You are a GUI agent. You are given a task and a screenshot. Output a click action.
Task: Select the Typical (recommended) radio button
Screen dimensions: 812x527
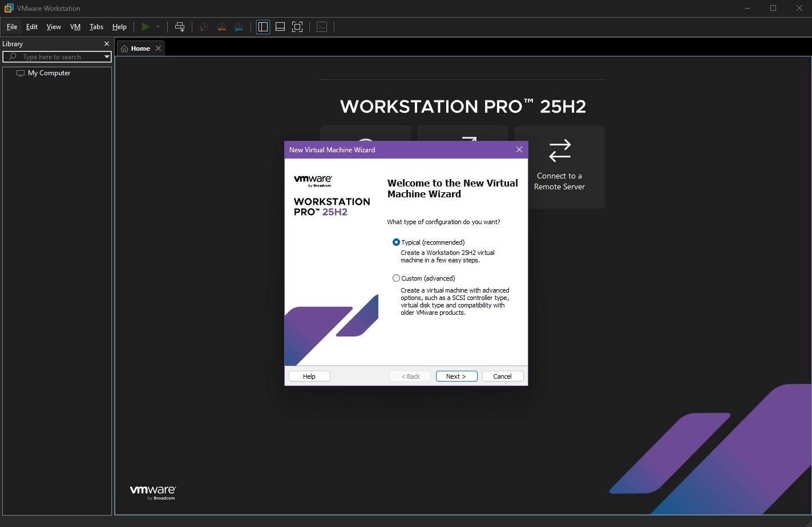pyautogui.click(x=397, y=242)
